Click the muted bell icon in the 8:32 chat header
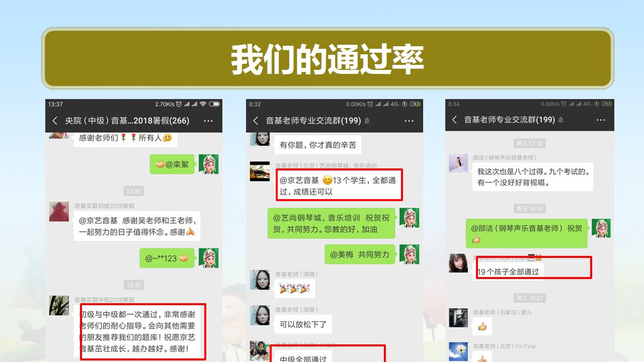 367,121
